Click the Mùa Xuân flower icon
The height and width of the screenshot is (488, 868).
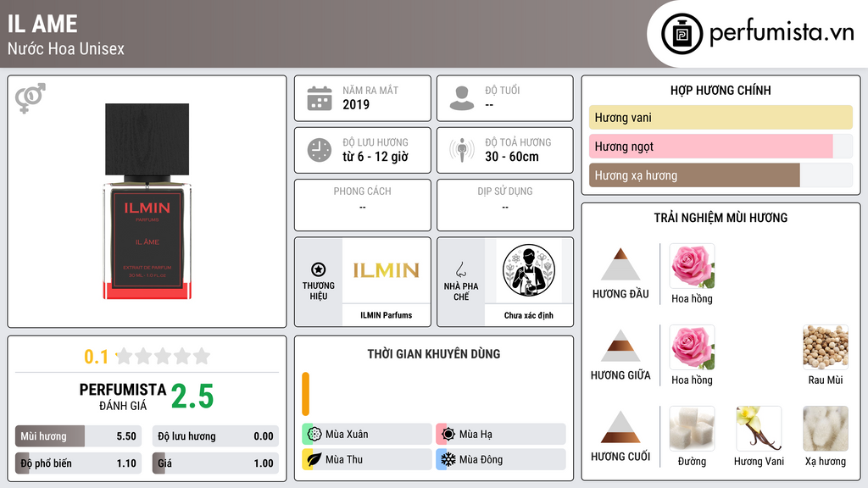(x=314, y=434)
